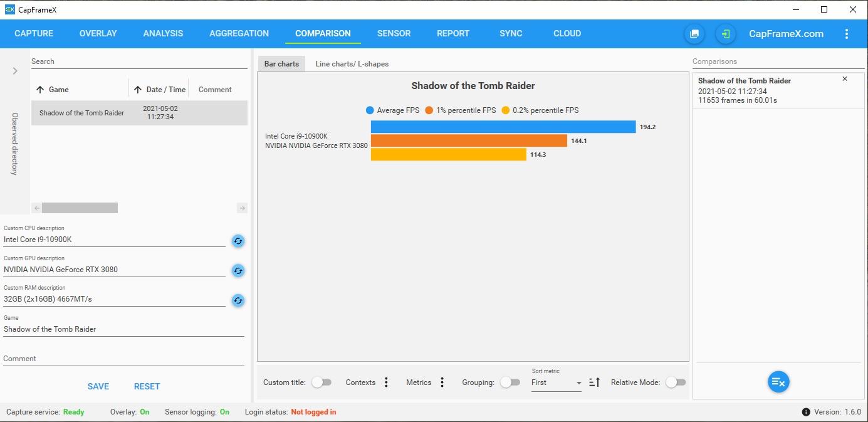Click the Overlay On status
Viewport: 868px width, 422px height.
tap(145, 412)
